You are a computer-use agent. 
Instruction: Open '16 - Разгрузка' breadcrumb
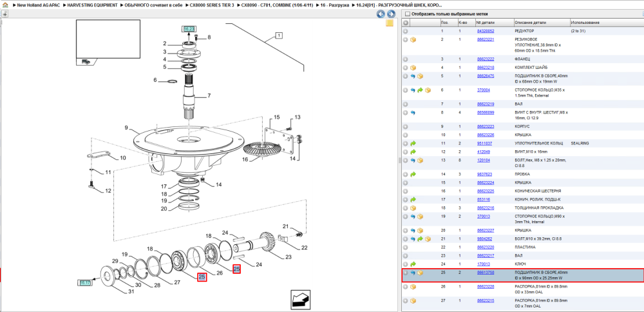pos(335,5)
